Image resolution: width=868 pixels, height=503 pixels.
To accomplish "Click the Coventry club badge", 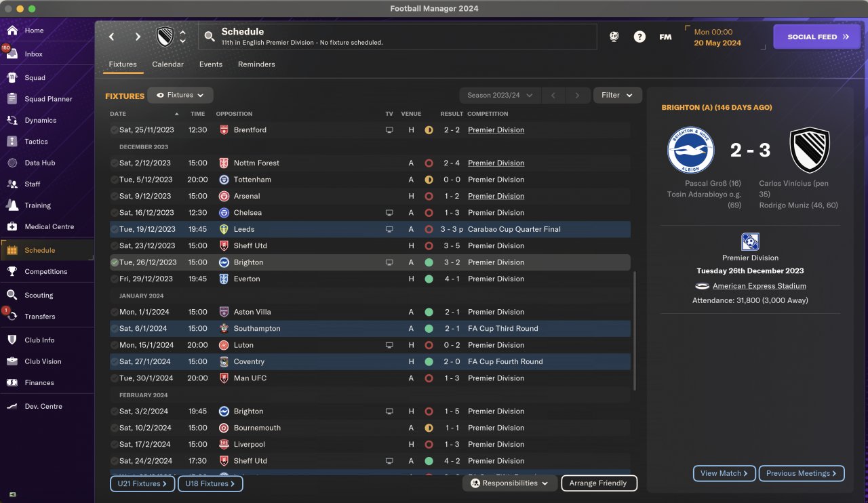I will point(224,362).
